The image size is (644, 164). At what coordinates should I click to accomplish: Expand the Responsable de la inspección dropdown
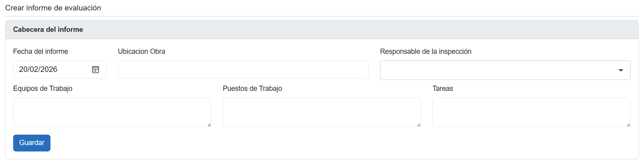pyautogui.click(x=505, y=70)
